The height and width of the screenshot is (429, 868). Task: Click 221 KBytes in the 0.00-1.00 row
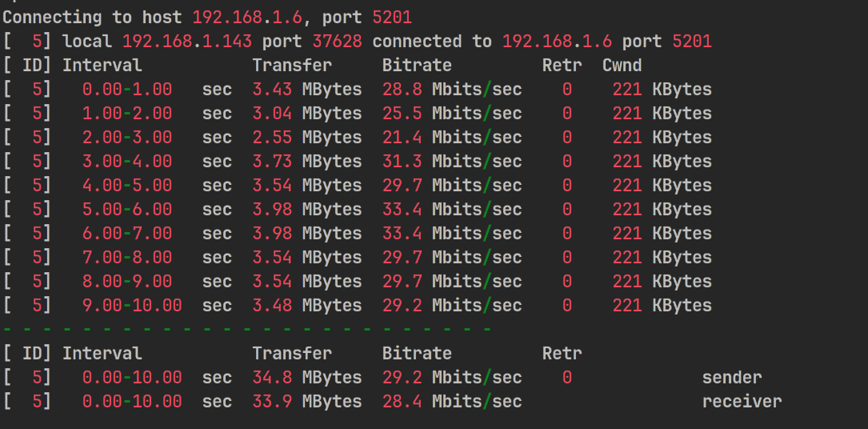pos(662,89)
